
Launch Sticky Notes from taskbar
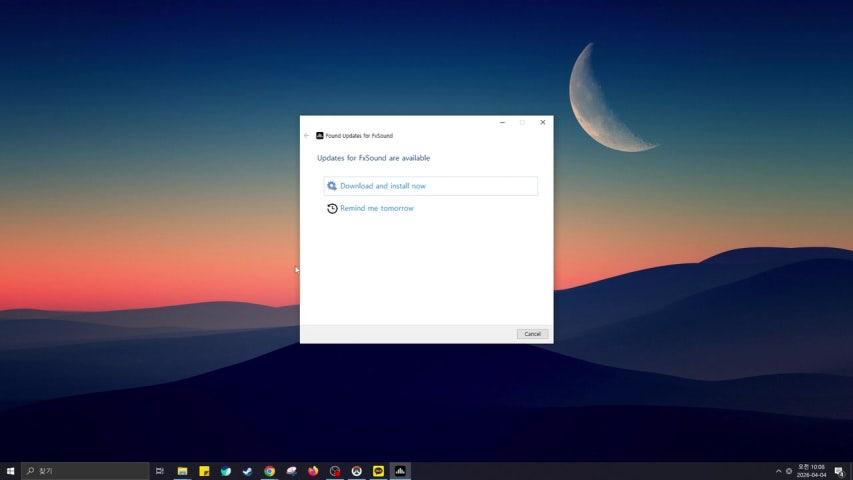204,471
